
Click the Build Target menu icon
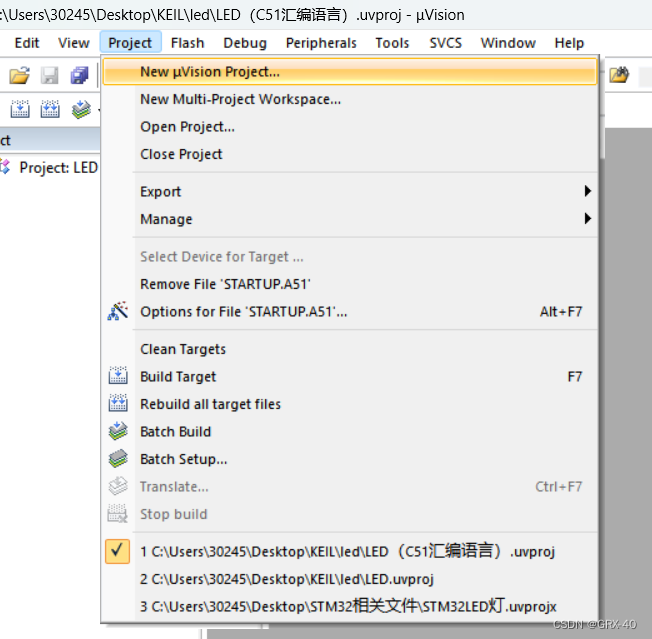click(x=118, y=375)
